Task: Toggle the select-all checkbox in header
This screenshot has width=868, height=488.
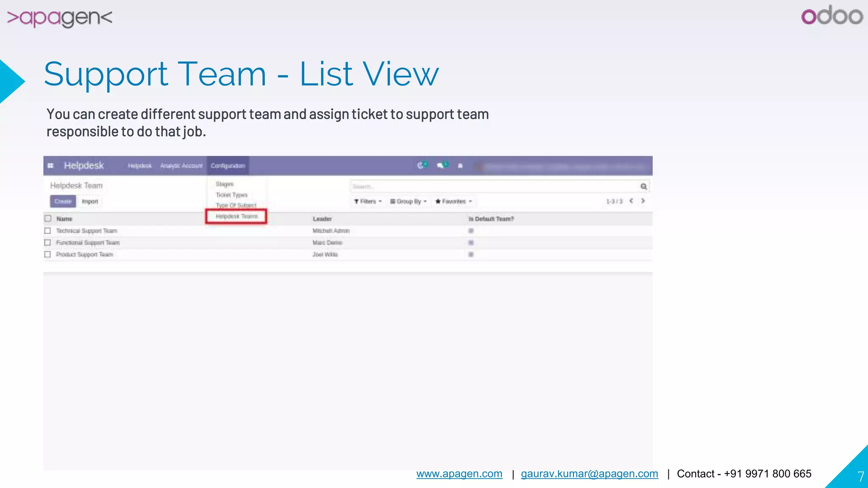Action: tap(48, 219)
